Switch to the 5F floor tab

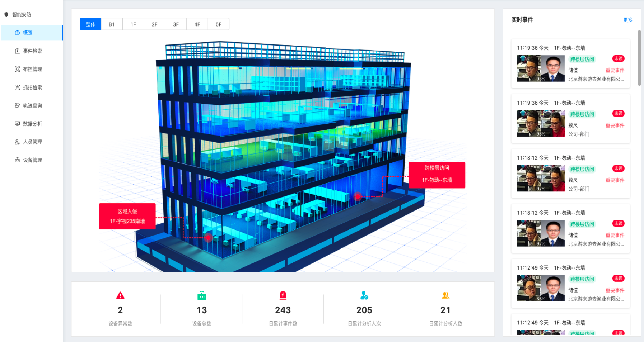coord(219,24)
